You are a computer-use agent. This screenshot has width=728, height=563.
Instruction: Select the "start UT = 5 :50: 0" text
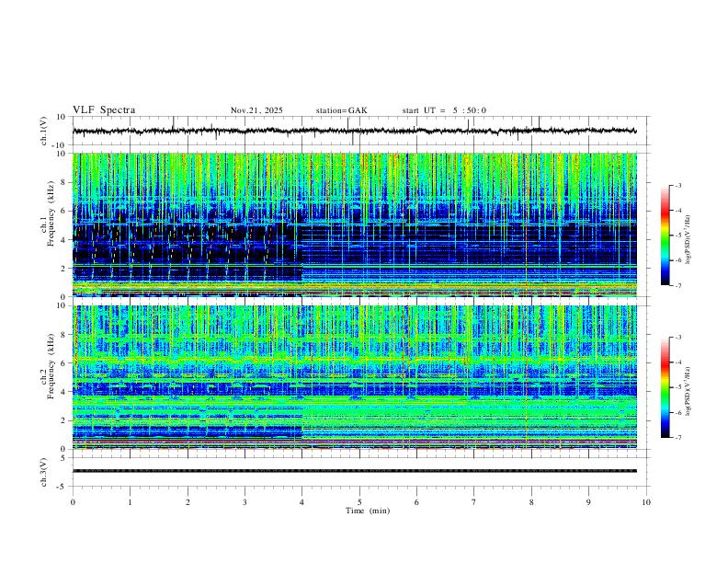(x=444, y=110)
